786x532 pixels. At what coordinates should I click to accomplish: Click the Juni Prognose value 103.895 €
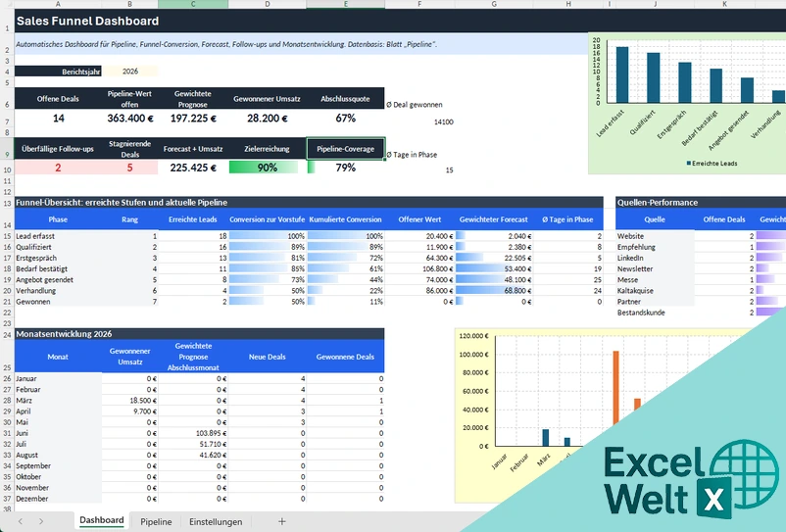tap(193, 433)
